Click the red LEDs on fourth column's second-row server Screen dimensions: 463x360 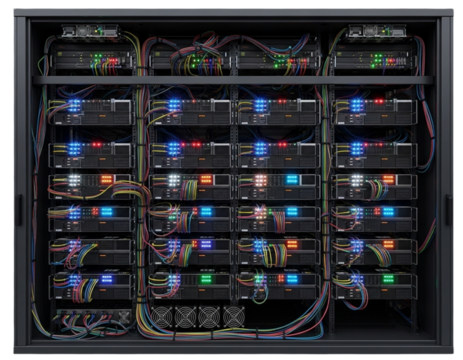[379, 101]
